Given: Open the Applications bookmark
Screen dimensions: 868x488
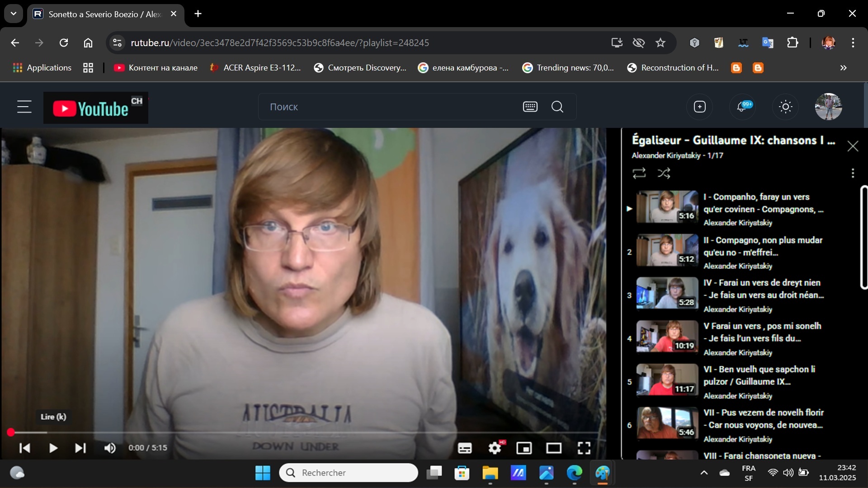Looking at the screenshot, I should [42, 68].
